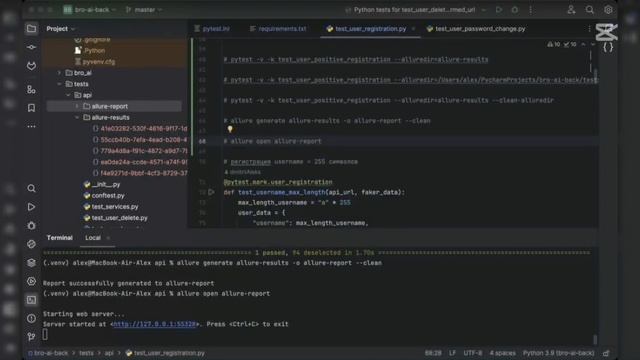
Task: Click Python 3.9 interpreter in status bar
Action: pos(558,353)
